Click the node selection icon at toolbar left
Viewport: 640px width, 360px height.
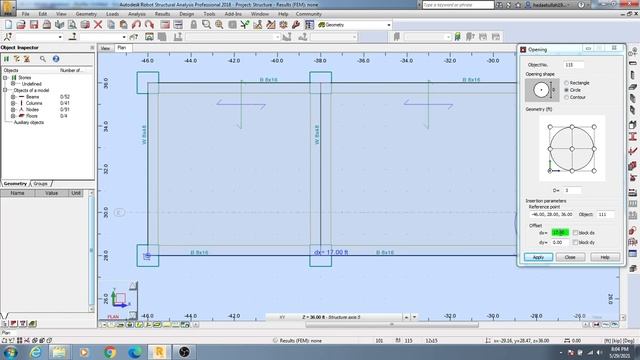8,37
